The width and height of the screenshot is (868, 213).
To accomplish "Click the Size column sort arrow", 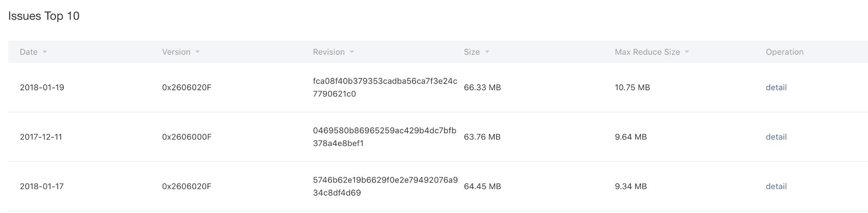I will click(x=487, y=52).
